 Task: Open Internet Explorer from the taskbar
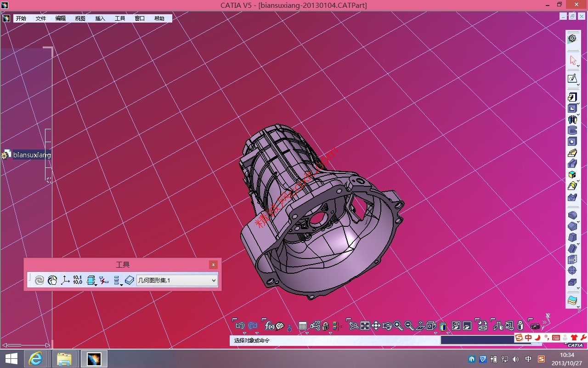tap(36, 358)
